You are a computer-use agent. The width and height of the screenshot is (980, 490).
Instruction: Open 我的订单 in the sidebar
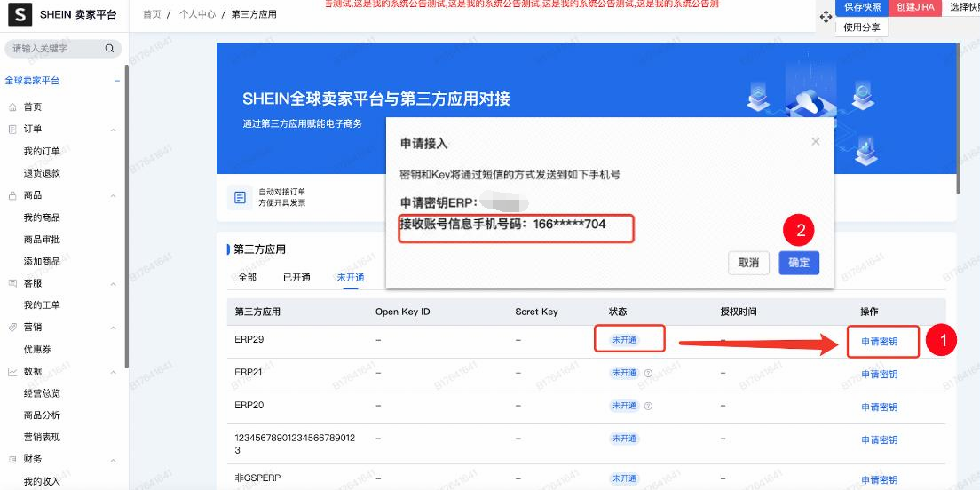(x=42, y=151)
